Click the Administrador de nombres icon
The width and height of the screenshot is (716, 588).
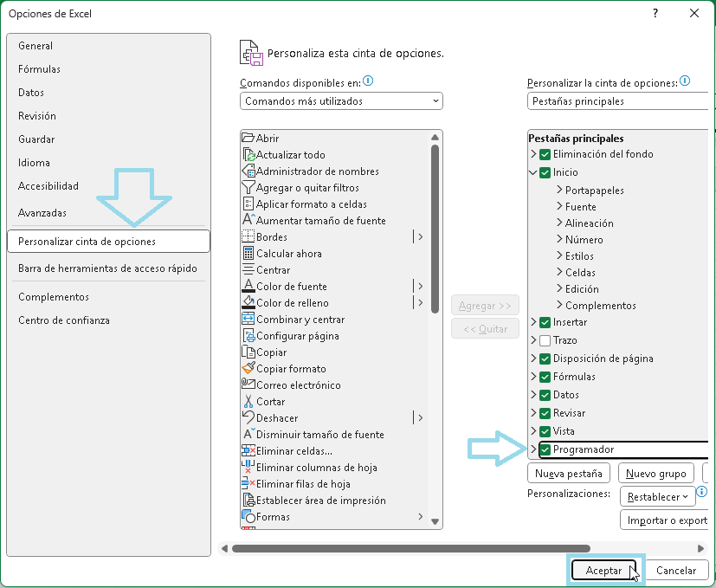[247, 171]
